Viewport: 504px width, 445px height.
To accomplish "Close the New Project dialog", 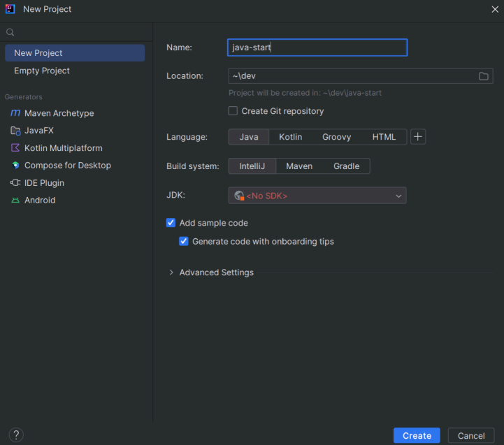I will [x=495, y=9].
